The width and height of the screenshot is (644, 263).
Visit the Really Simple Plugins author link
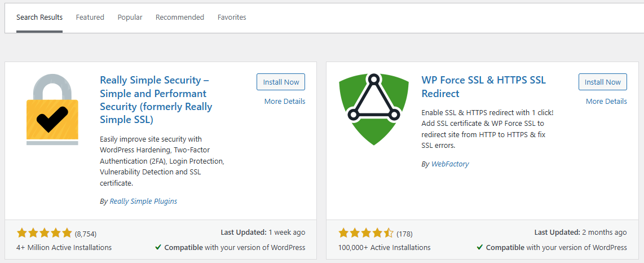[143, 201]
